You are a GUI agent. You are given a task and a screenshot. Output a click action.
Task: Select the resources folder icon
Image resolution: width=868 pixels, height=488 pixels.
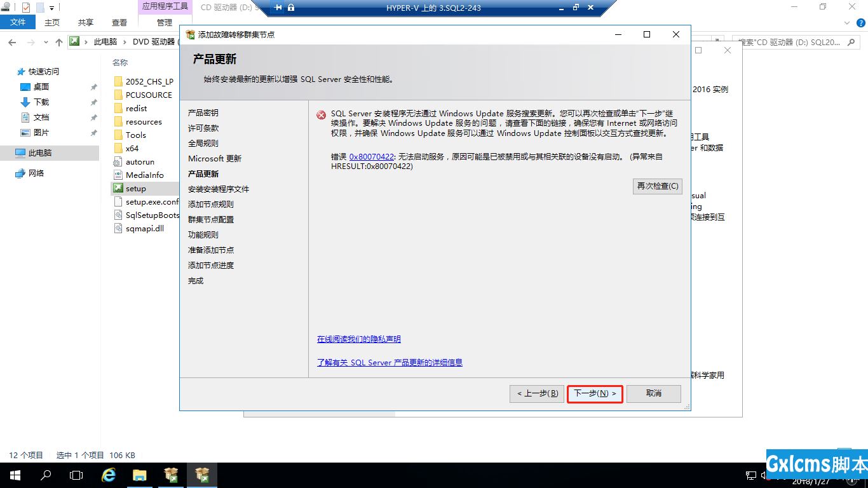coord(118,121)
